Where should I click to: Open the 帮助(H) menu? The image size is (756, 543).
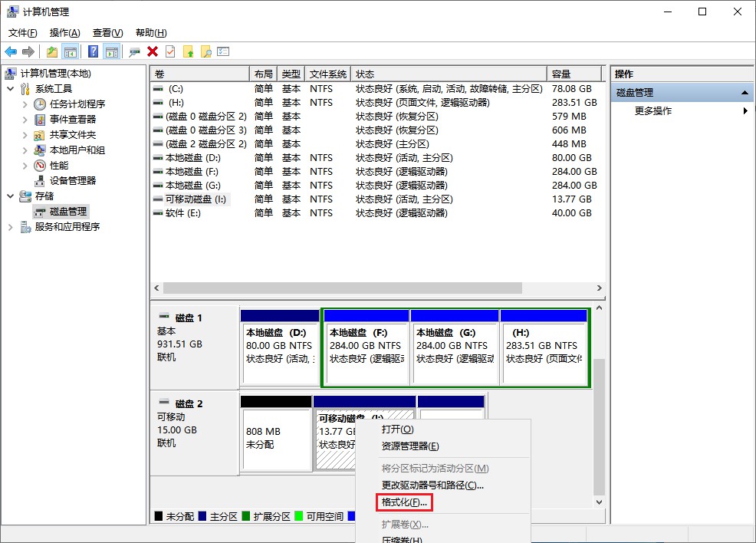pos(151,33)
